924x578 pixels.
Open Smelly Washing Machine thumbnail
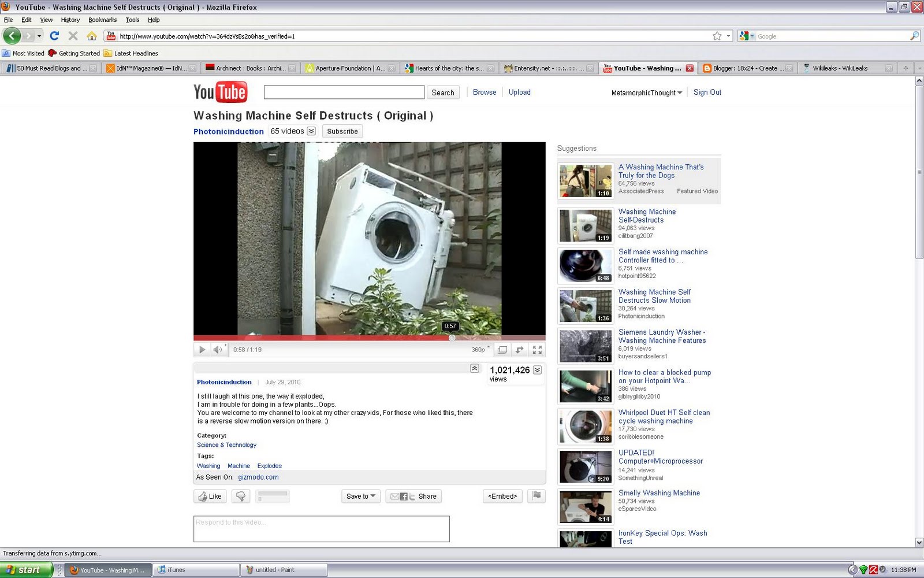pyautogui.click(x=586, y=507)
